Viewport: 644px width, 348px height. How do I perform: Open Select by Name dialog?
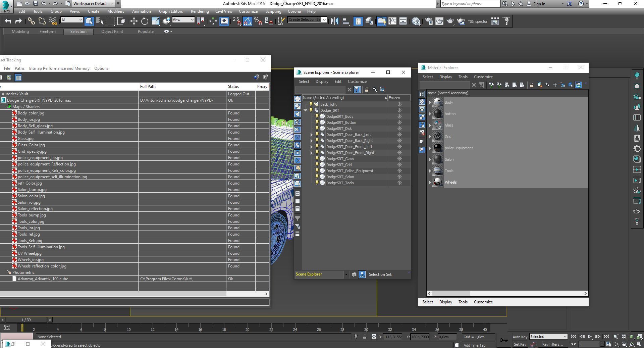[100, 21]
